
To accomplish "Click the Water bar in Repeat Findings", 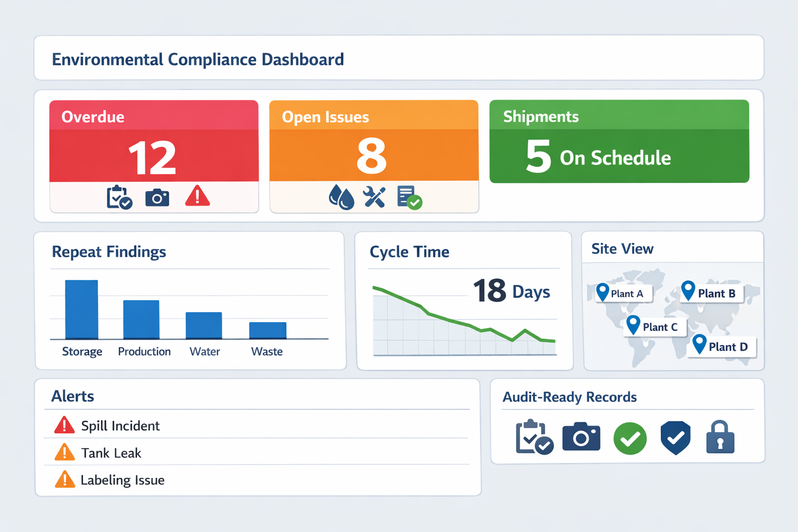I will [x=204, y=326].
